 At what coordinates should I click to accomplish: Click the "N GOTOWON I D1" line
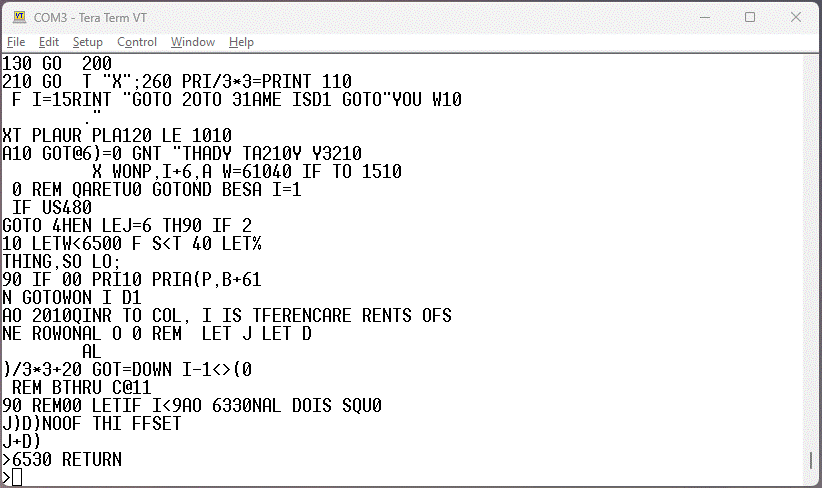point(71,297)
